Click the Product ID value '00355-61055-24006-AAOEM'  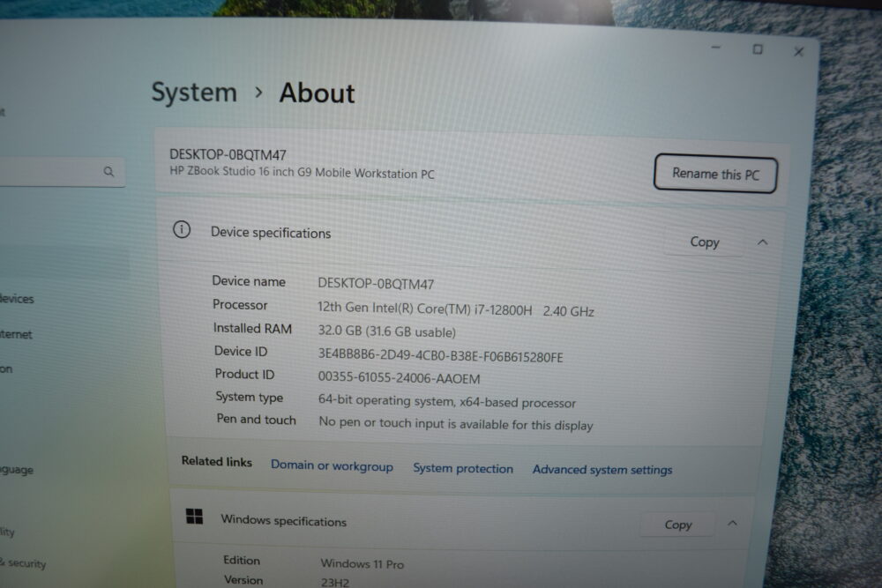pyautogui.click(x=400, y=378)
